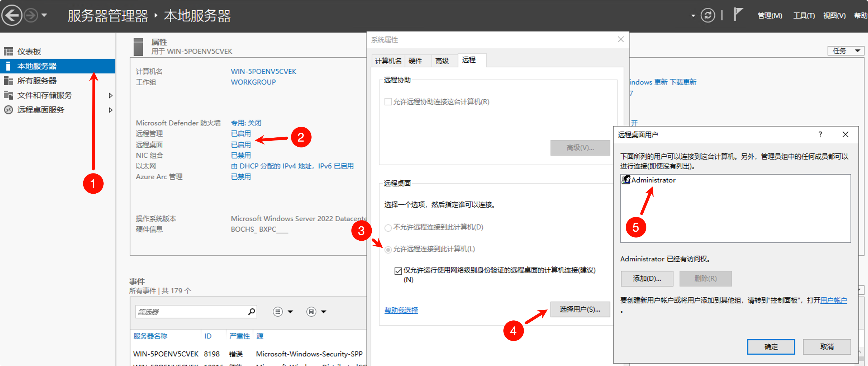Open the 工具(T) menu
868x366 pixels.
[804, 15]
